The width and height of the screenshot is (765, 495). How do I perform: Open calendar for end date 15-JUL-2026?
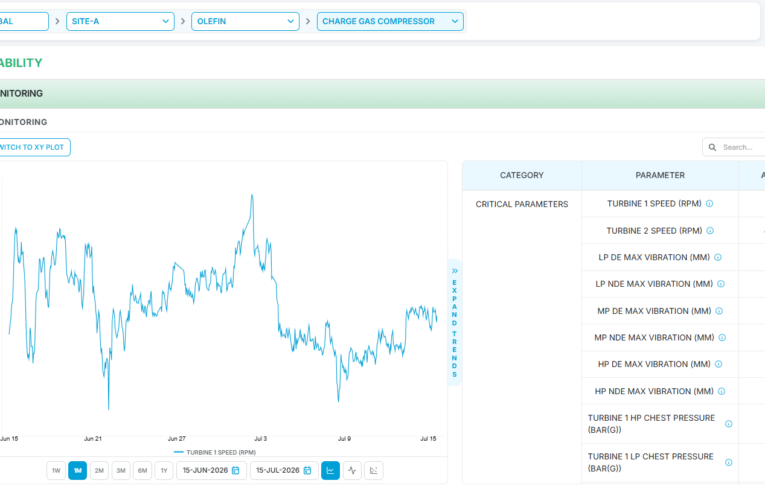pos(307,471)
